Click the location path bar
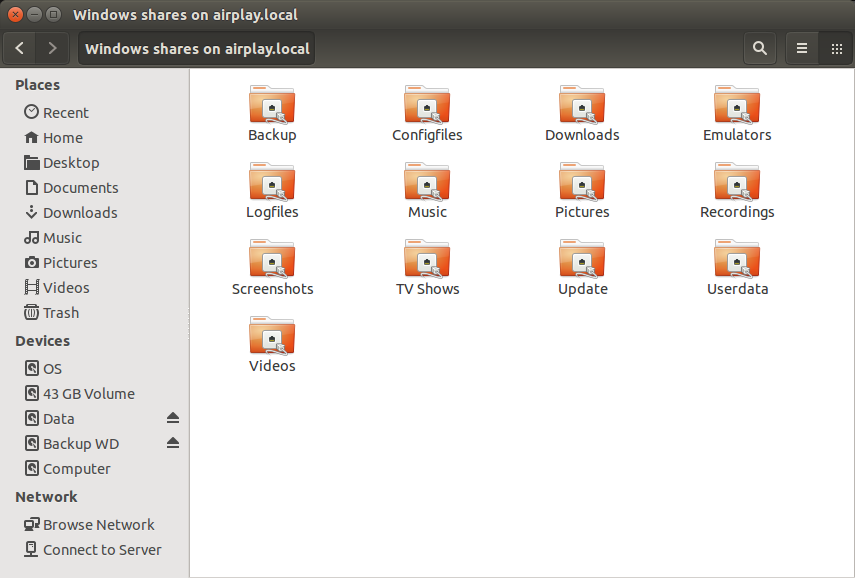The width and height of the screenshot is (855, 578). pyautogui.click(x=196, y=48)
